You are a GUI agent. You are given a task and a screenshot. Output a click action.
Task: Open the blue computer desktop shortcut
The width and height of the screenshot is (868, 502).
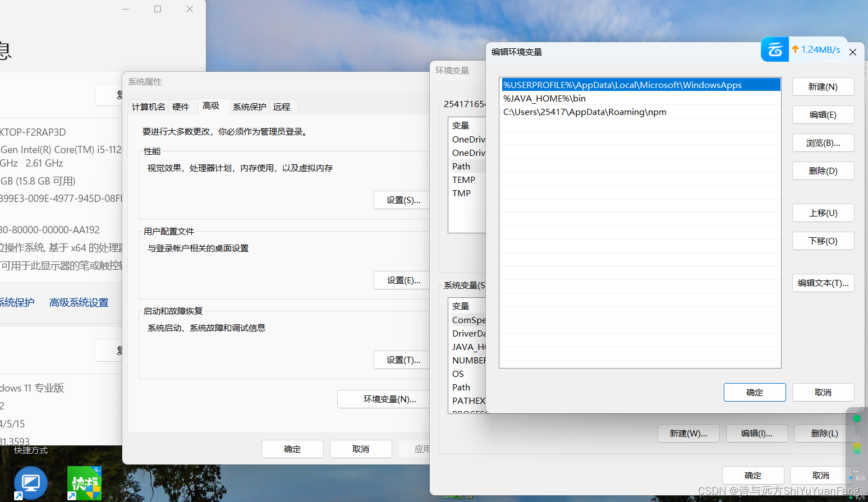tap(30, 482)
